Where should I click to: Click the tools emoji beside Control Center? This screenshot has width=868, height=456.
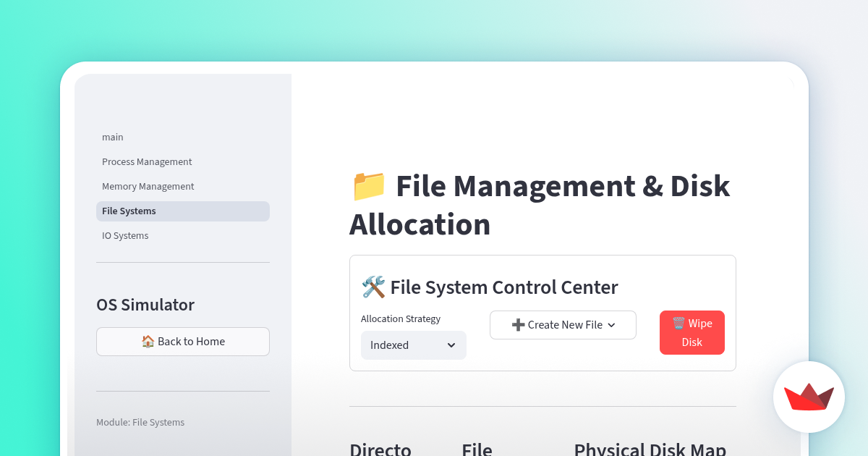coord(373,287)
